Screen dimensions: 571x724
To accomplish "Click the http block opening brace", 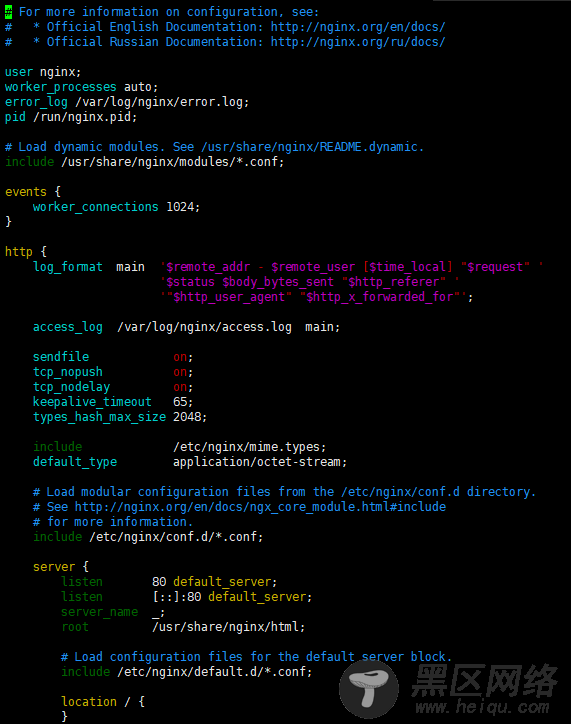I will click(x=43, y=252).
